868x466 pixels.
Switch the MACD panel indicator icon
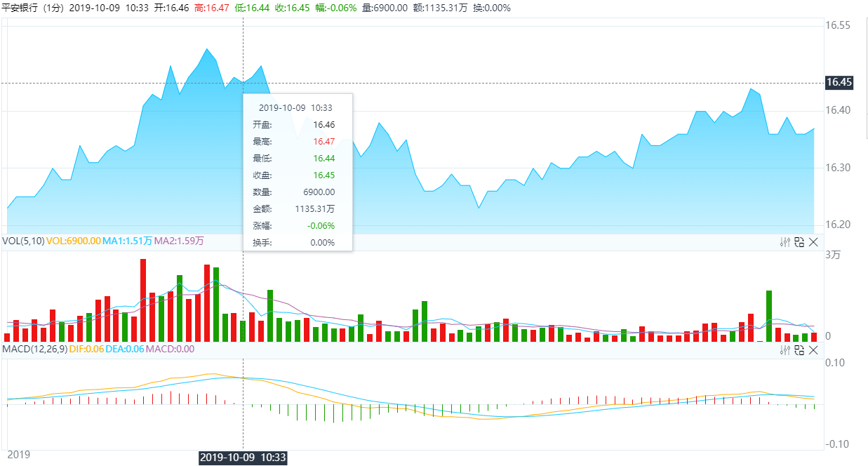click(799, 349)
